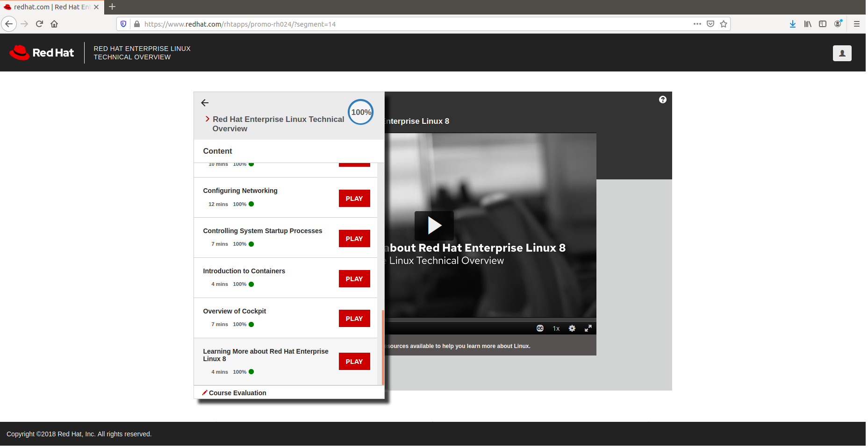Play Introduction to Containers lesson
This screenshot has height=448, width=868.
point(354,279)
